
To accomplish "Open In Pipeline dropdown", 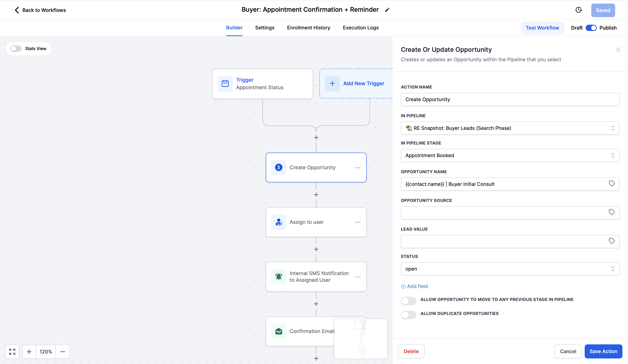I will pyautogui.click(x=510, y=128).
